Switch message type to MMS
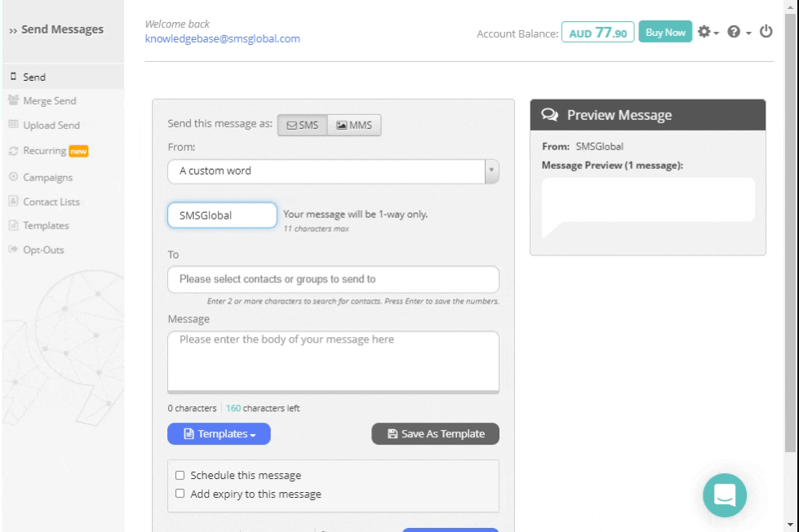Screen dimensions: 799x532 [354, 125]
